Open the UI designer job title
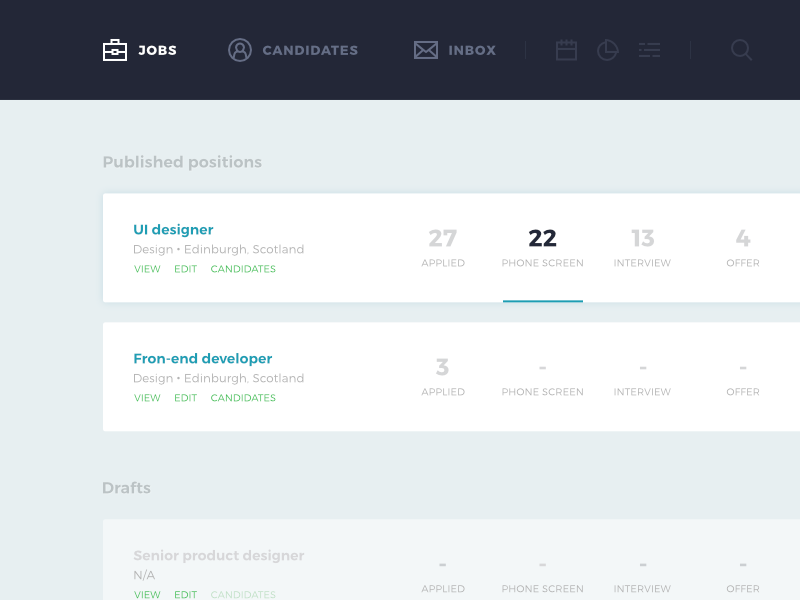This screenshot has height=600, width=800. pyautogui.click(x=173, y=229)
